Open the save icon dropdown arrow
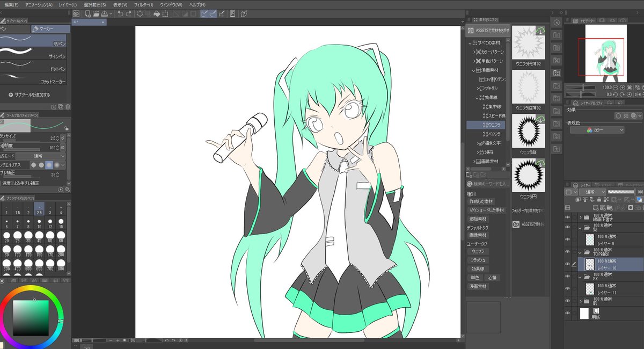The image size is (644, 349). (x=111, y=13)
